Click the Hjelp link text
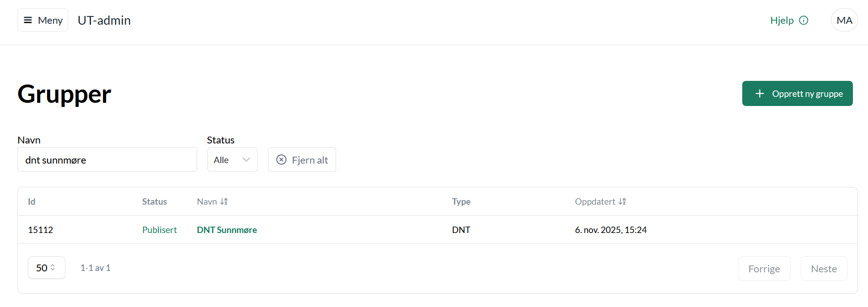 tap(782, 20)
